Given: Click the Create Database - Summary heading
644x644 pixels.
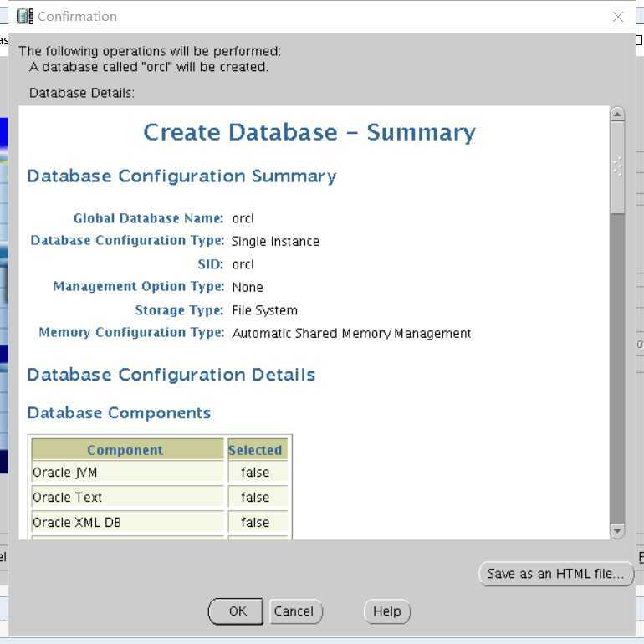Looking at the screenshot, I should 309,132.
